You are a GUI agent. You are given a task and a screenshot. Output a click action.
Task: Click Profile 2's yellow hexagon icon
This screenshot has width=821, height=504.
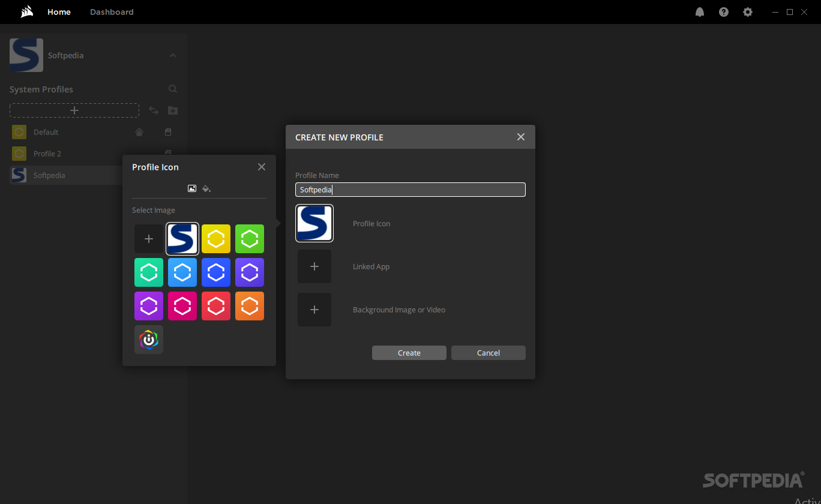(x=19, y=154)
